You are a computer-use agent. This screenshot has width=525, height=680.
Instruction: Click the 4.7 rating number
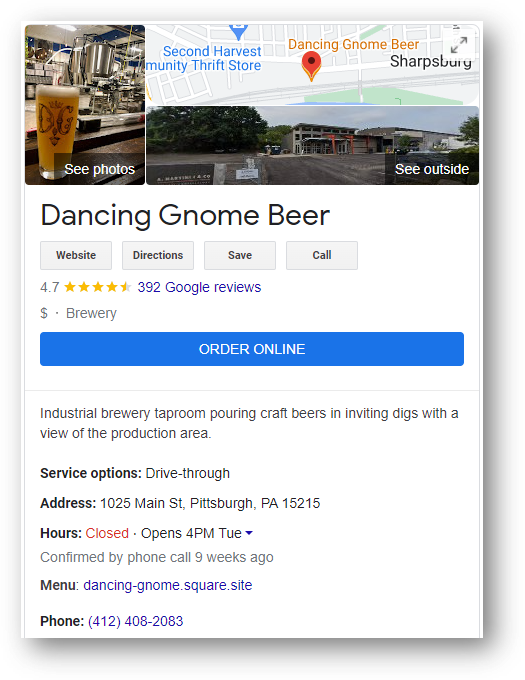click(x=49, y=287)
